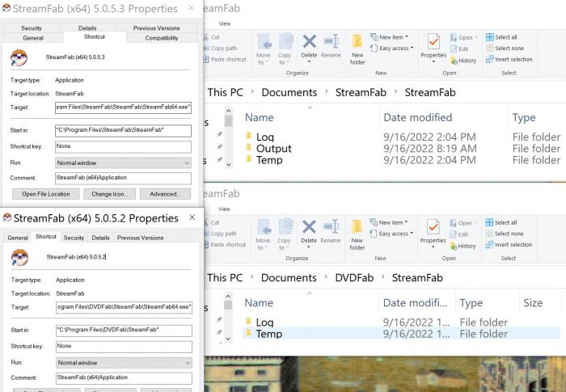The width and height of the screenshot is (566, 392).
Task: Click Invert selection in lower Explorer ribbon
Action: pyautogui.click(x=509, y=245)
